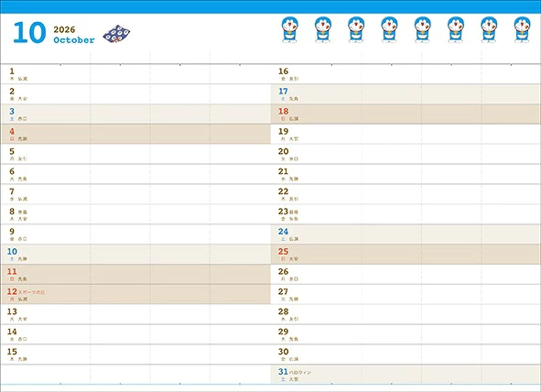Screen dimensions: 541x392
Task: Click the blue patterned cushion icon beside October
Action: 116,34
